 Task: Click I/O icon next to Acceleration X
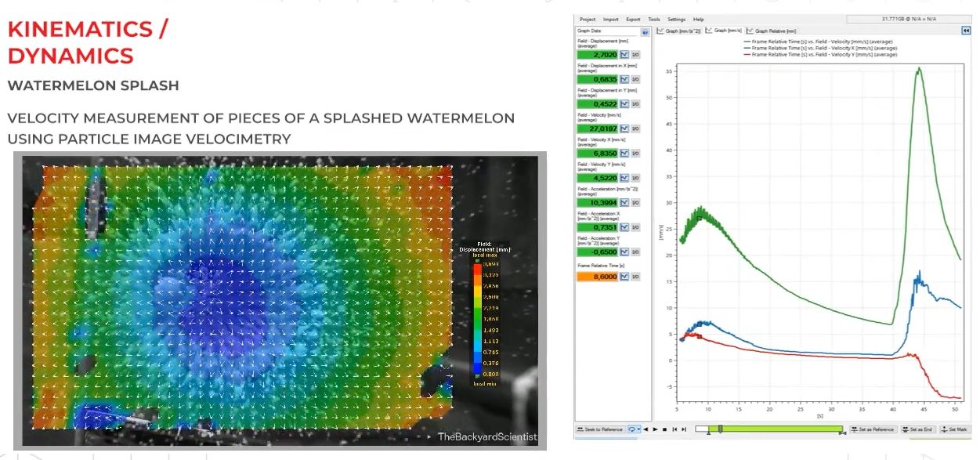tap(635, 227)
